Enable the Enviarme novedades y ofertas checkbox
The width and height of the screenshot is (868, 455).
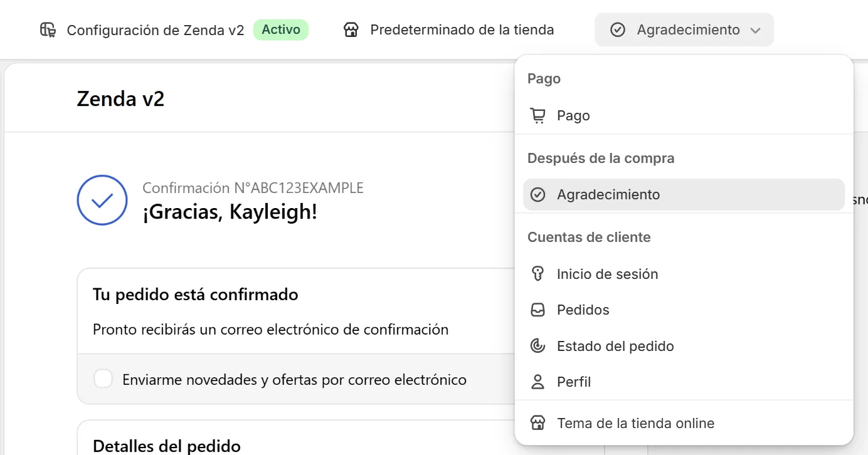pos(103,379)
